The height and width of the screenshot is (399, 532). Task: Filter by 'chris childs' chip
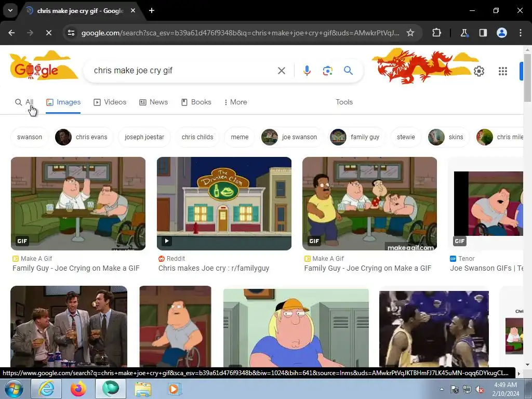(x=197, y=137)
